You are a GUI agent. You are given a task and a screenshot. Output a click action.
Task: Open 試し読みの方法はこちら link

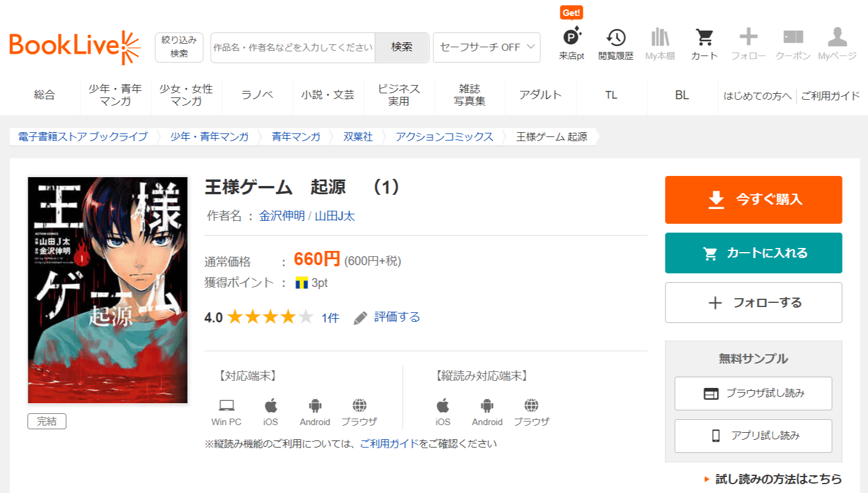tap(778, 479)
